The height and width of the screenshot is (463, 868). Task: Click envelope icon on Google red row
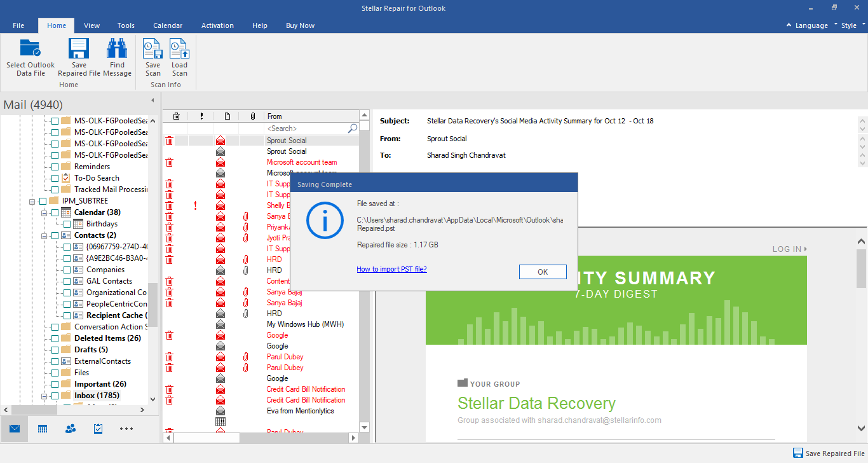(220, 335)
